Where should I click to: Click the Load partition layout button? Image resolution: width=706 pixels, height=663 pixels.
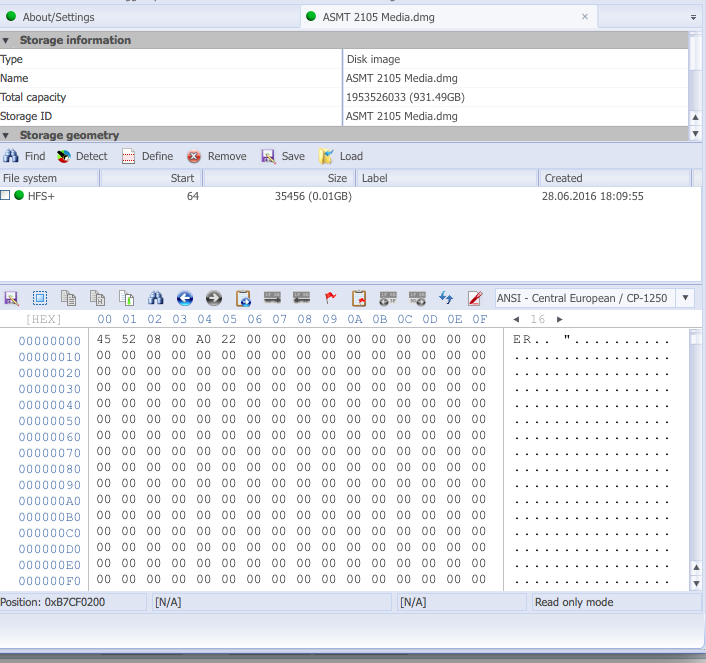(x=341, y=156)
